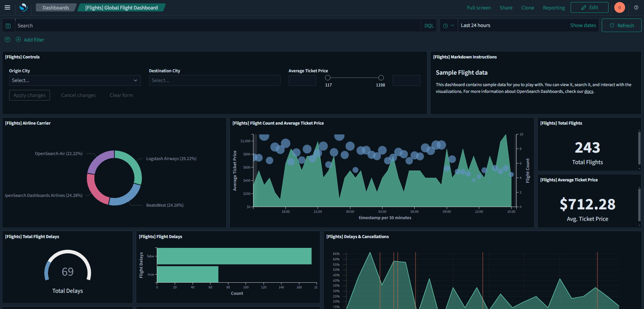This screenshot has height=309, width=644.
Task: Click into the Search query bar
Action: (218, 26)
